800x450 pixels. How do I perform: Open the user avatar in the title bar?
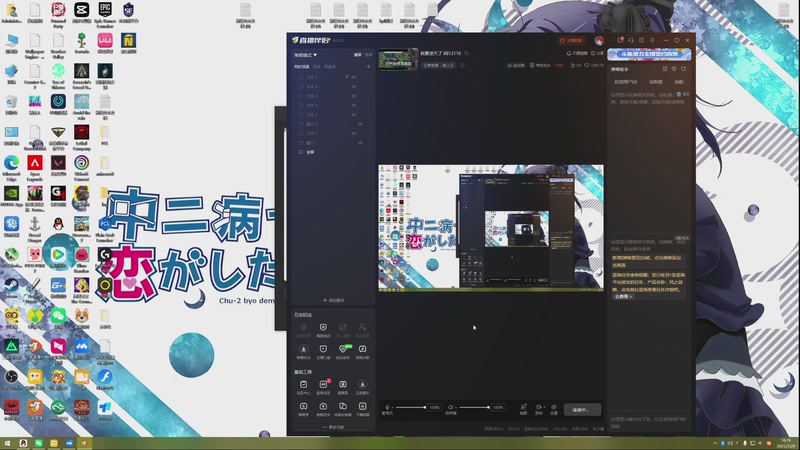[599, 40]
